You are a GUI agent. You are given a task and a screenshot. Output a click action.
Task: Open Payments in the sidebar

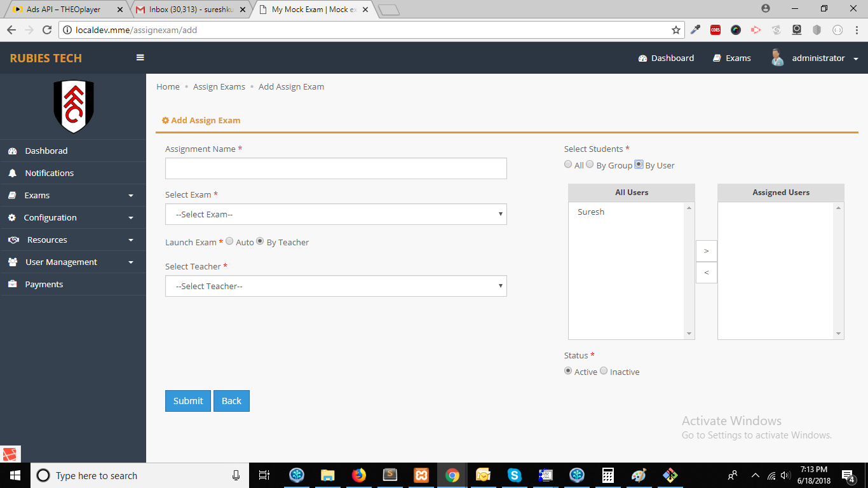[x=73, y=284]
